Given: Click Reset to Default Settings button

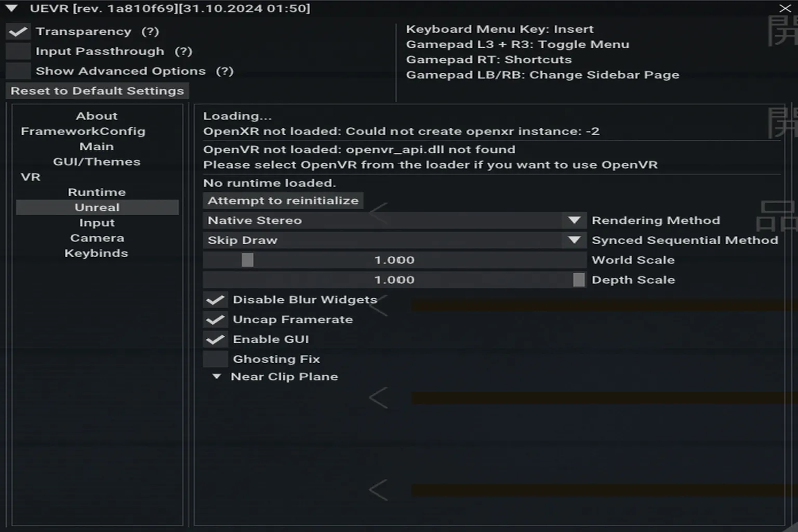Looking at the screenshot, I should pos(97,91).
